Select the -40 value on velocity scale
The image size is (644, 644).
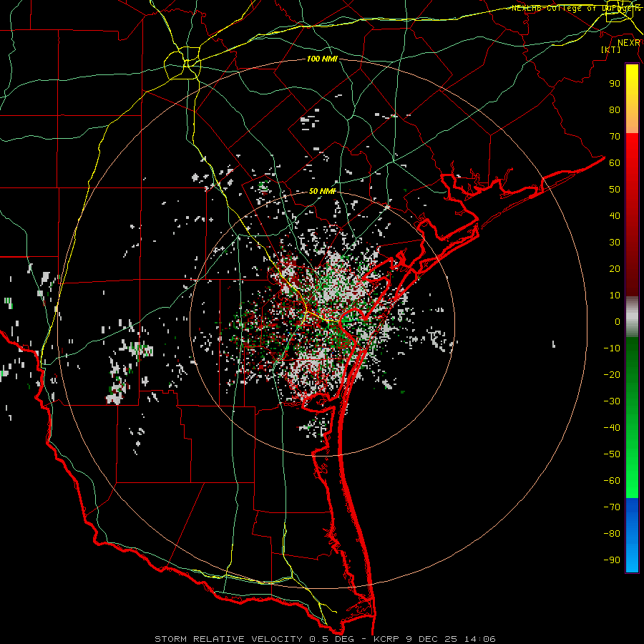pyautogui.click(x=612, y=428)
